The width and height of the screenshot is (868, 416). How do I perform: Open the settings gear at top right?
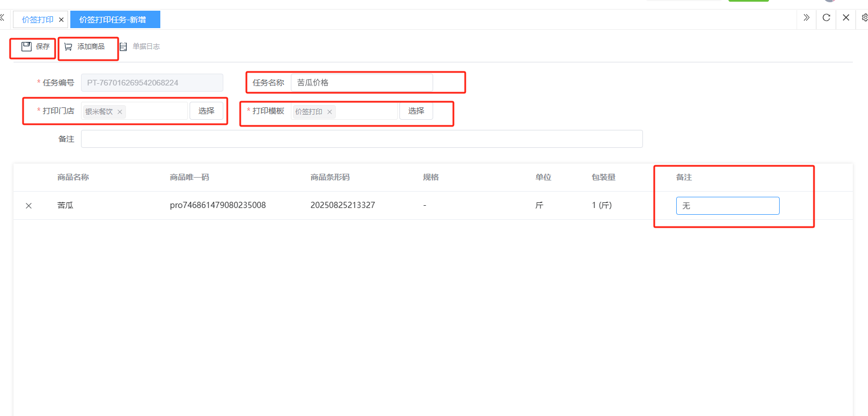(865, 18)
